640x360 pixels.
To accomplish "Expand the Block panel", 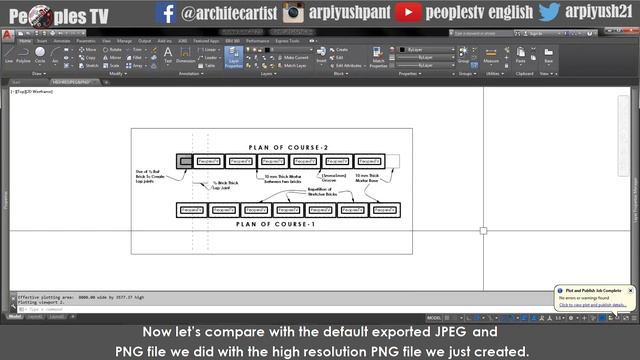I will coord(341,73).
